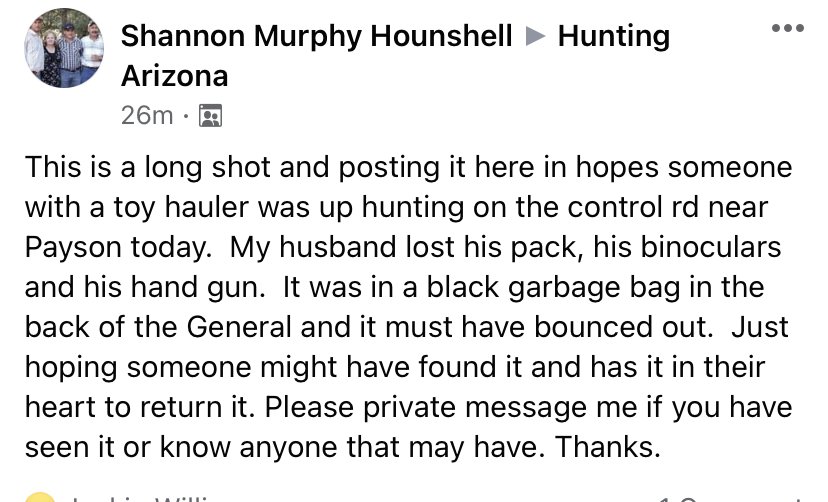Click the word Arizona under author name
Screen dimensions: 828x502
click(x=175, y=77)
